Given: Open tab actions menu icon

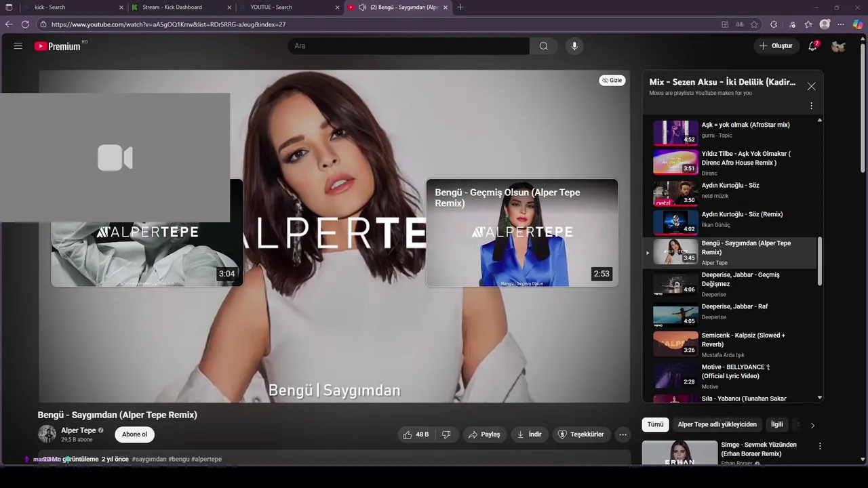Looking at the screenshot, I should tap(9, 7).
